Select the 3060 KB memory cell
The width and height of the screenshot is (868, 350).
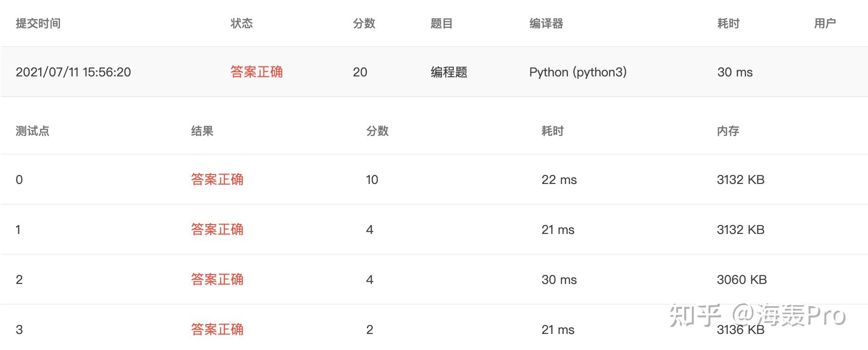tap(741, 280)
